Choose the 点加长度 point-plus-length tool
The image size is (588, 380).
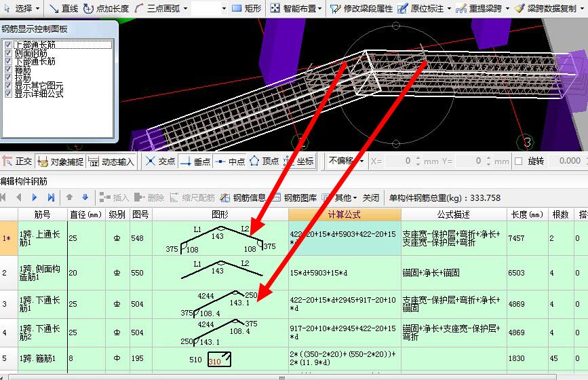coord(106,8)
